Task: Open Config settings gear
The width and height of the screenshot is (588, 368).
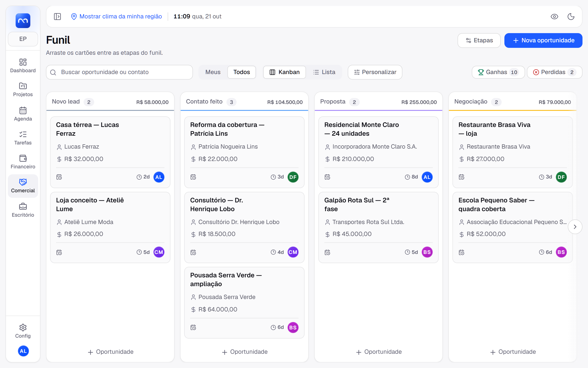Action: [23, 331]
